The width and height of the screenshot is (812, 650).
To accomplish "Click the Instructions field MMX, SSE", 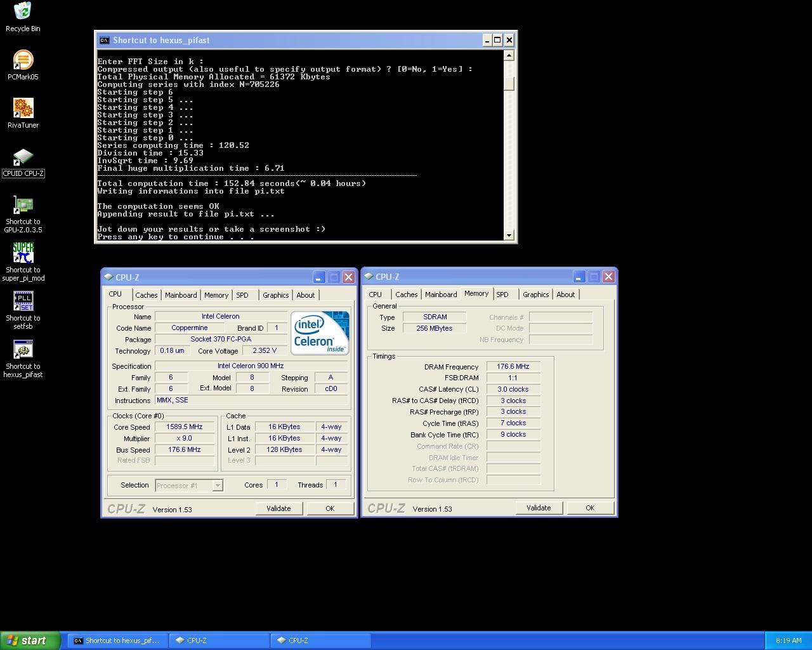I will 251,400.
